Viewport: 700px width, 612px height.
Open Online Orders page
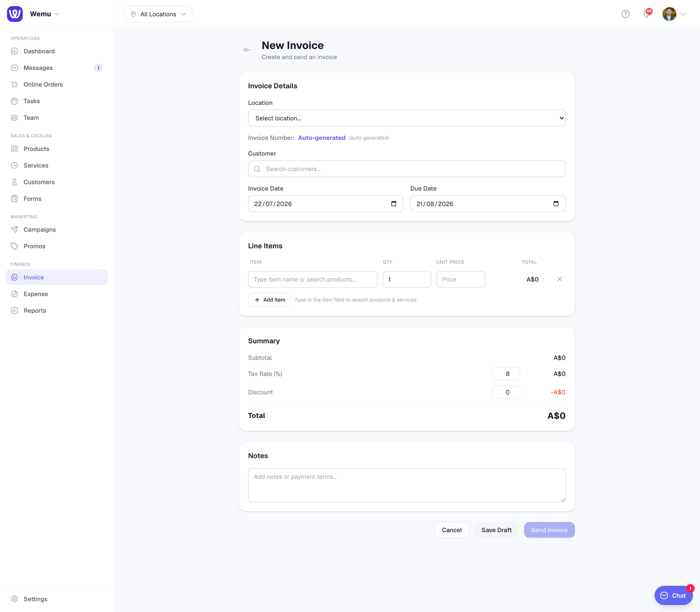pyautogui.click(x=57, y=84)
